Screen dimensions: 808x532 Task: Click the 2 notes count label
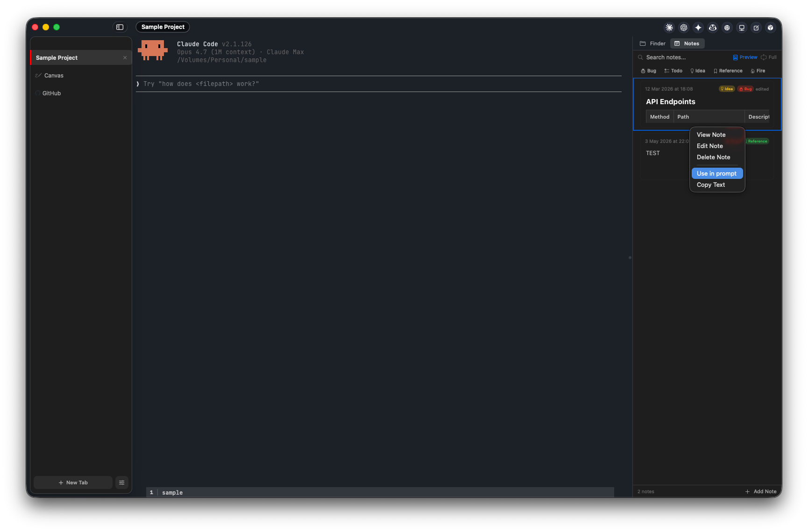pos(645,491)
